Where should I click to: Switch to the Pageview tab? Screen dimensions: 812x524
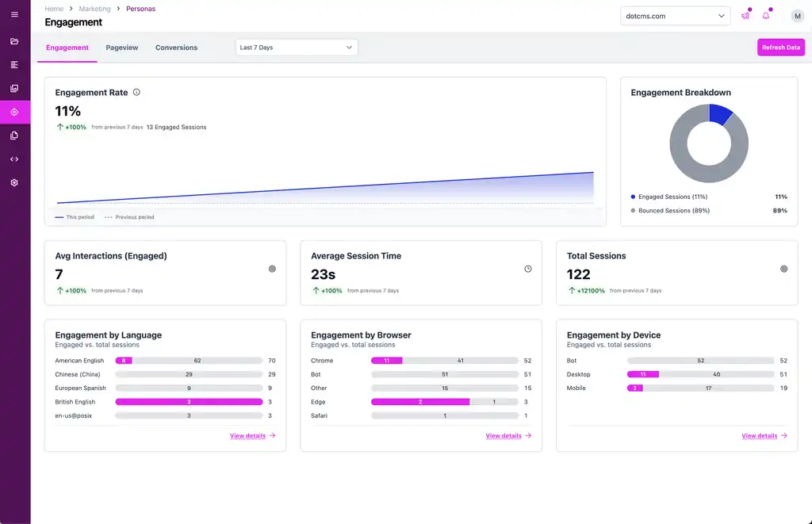point(122,48)
